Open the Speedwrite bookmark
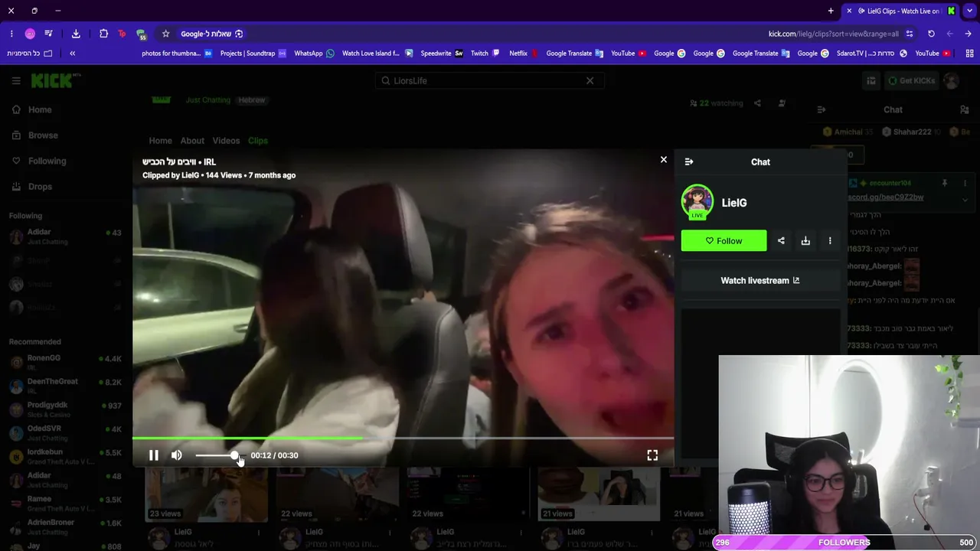 coord(442,54)
